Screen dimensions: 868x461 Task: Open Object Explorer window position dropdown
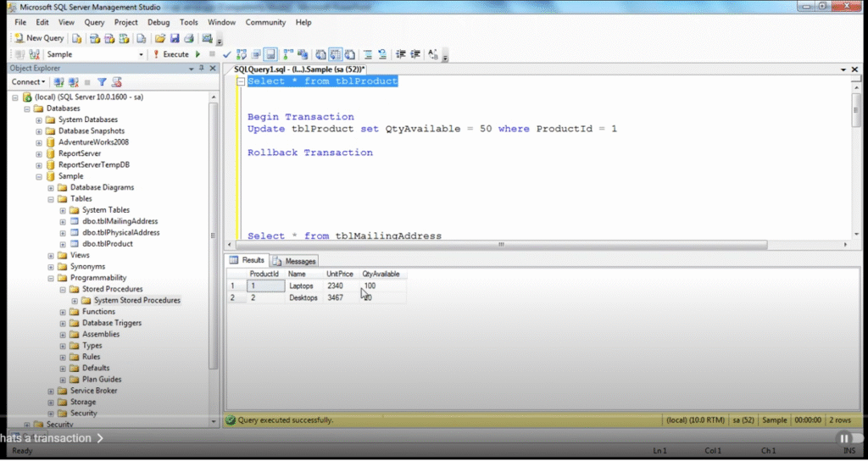tap(192, 69)
